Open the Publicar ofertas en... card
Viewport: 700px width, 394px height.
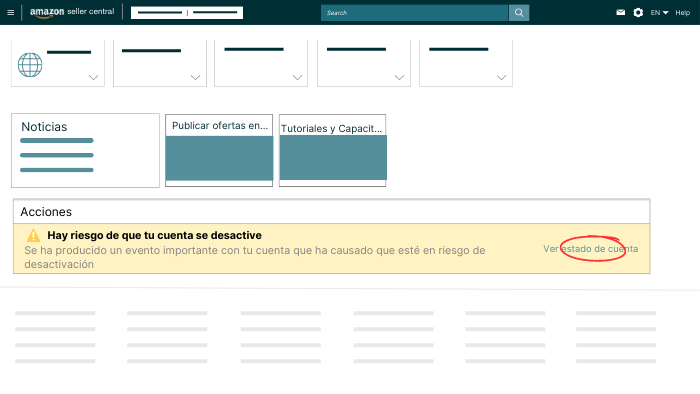(219, 150)
